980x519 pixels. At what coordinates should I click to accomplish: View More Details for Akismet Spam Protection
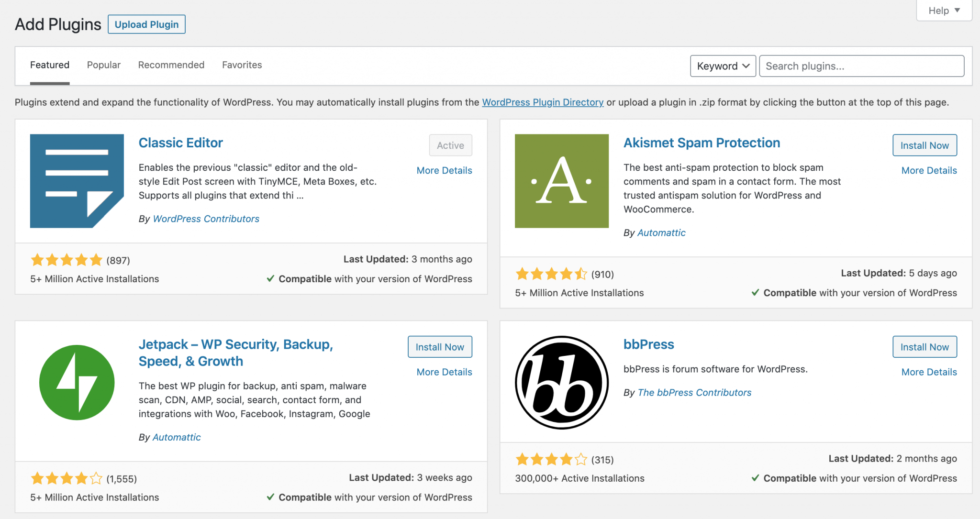point(928,170)
